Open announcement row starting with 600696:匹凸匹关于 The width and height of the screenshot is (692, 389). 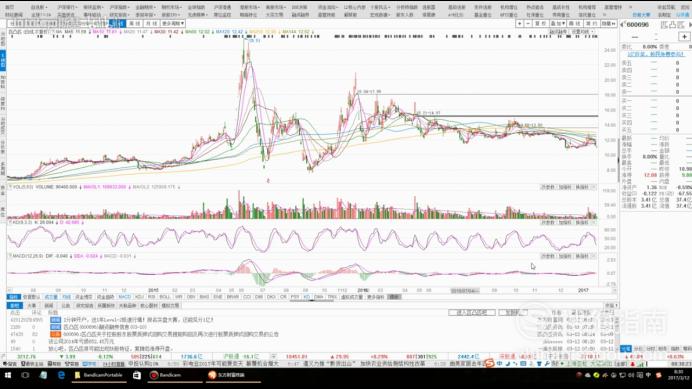click(171, 334)
